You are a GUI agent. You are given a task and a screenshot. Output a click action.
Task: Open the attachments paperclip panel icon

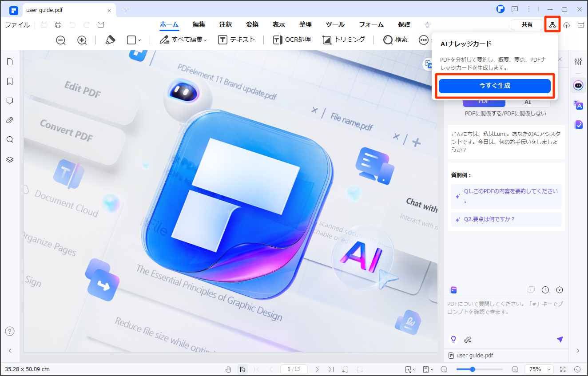click(10, 120)
